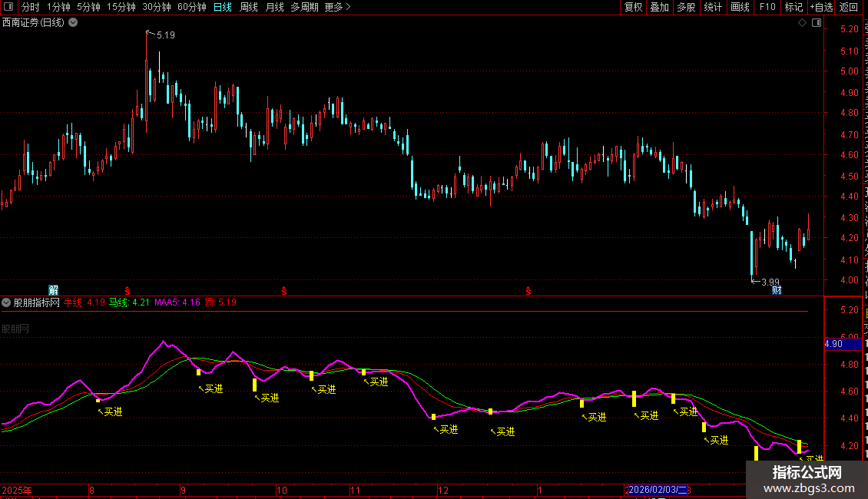
Task: Select the 5分钟 period
Action: 88,7
